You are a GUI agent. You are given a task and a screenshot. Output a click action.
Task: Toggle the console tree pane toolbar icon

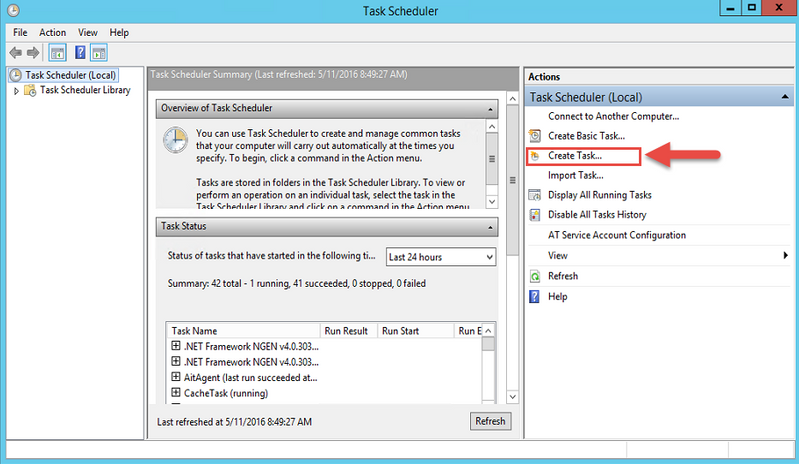[58, 52]
